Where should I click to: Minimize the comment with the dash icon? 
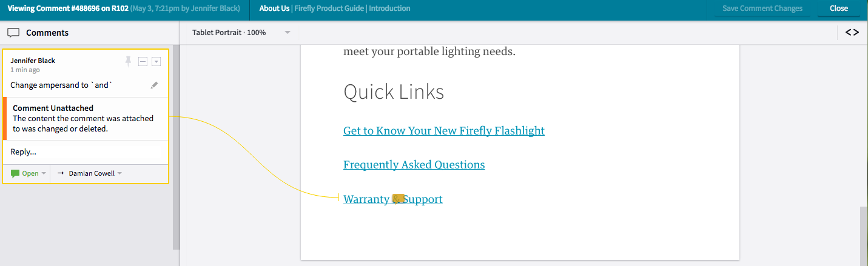click(x=143, y=61)
